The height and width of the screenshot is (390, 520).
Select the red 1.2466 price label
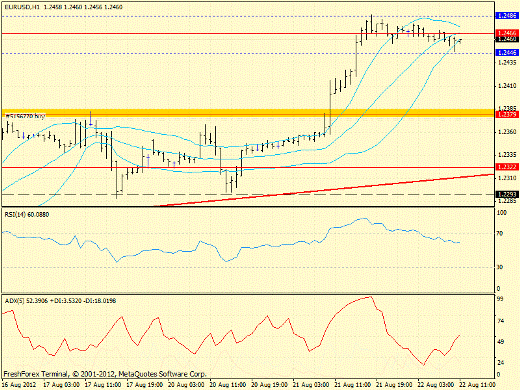[507, 33]
